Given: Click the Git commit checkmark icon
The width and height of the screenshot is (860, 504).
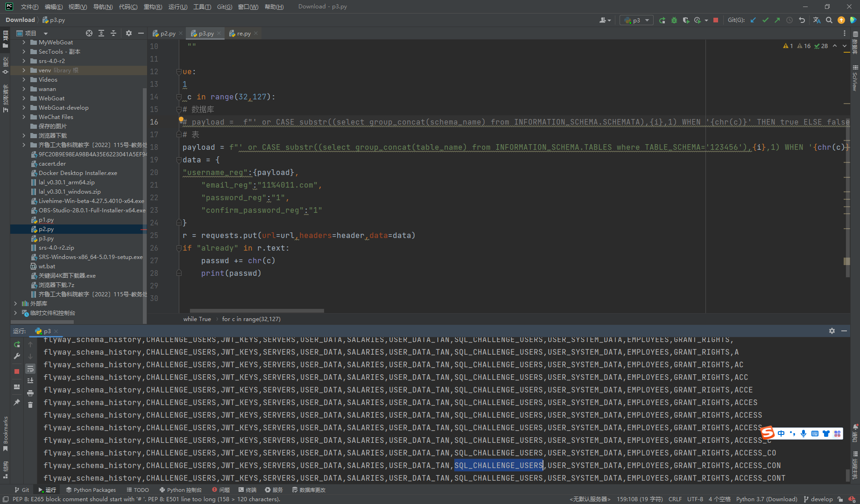Looking at the screenshot, I should (765, 20).
